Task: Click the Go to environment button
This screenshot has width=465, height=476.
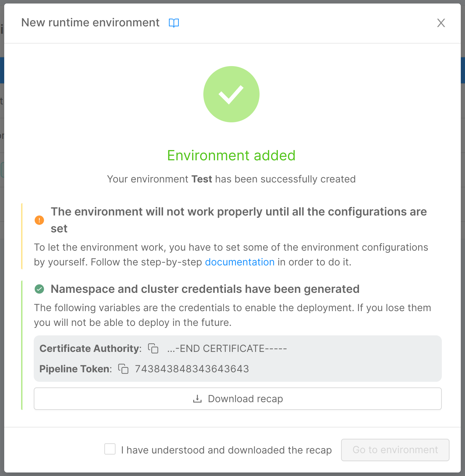Action: pos(394,450)
